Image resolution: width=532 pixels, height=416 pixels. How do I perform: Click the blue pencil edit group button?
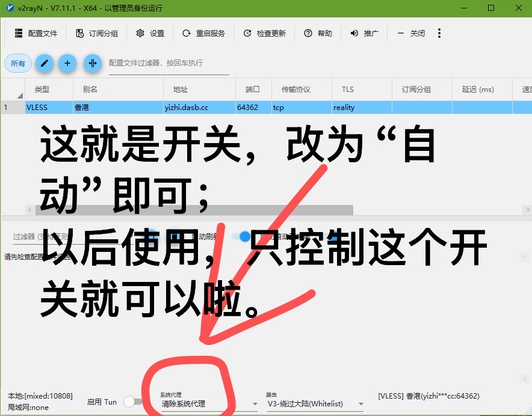(44, 63)
